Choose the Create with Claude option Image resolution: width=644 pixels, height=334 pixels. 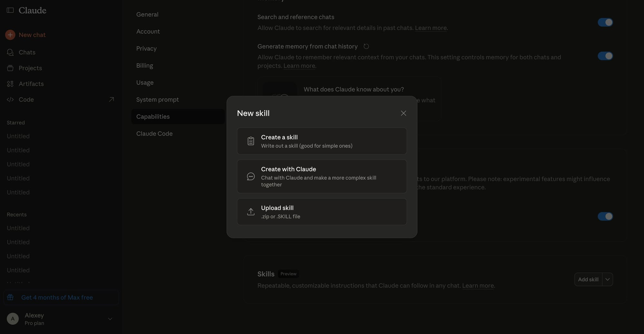coord(322,176)
